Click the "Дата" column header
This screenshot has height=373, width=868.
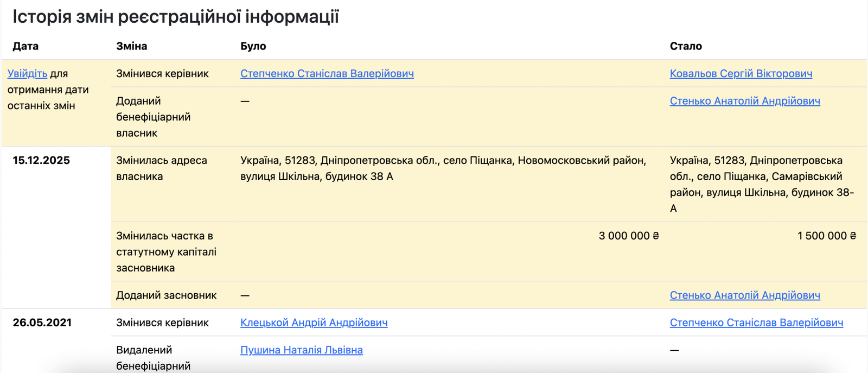click(x=25, y=46)
